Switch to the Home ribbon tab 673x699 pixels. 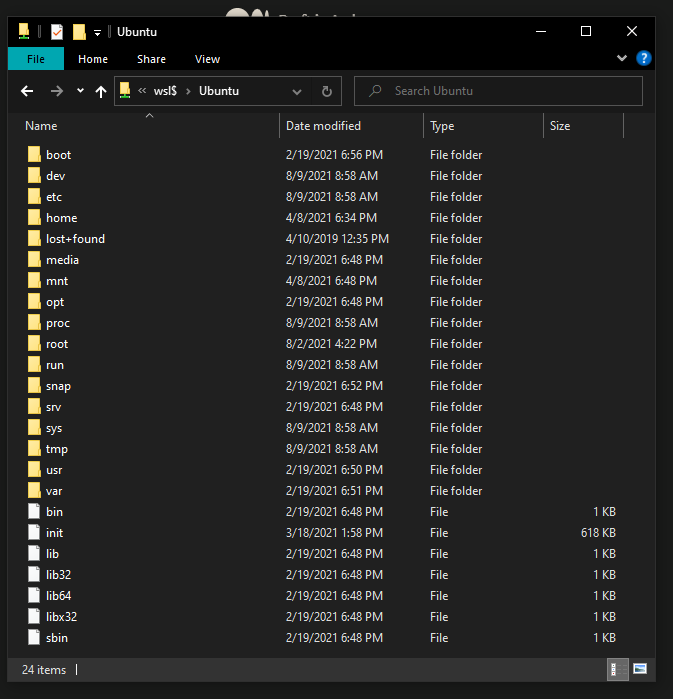coord(93,59)
